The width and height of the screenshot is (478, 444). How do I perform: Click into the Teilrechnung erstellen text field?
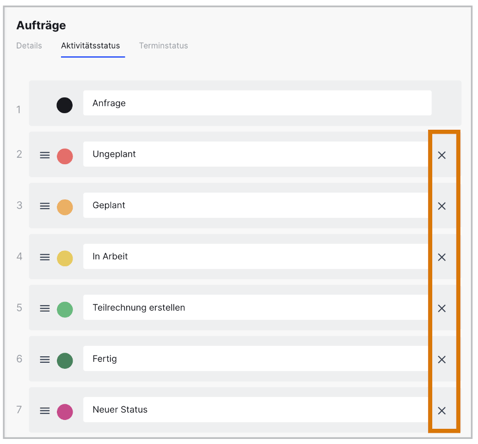point(256,307)
